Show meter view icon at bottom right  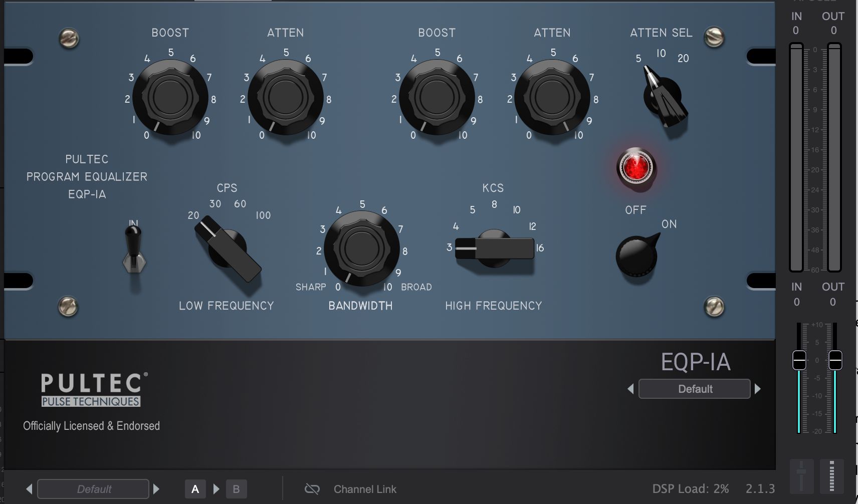[x=832, y=475]
